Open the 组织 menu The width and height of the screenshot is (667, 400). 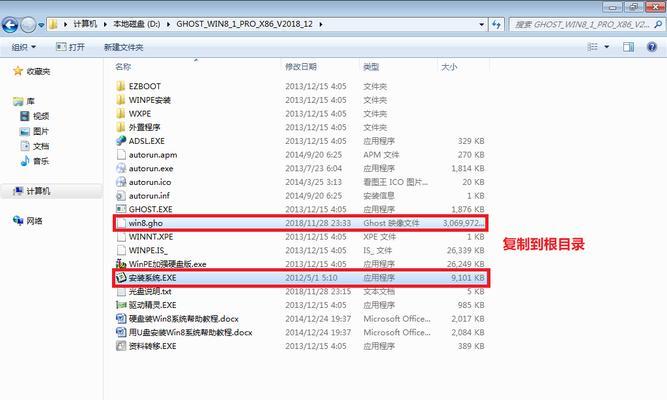pyautogui.click(x=23, y=47)
